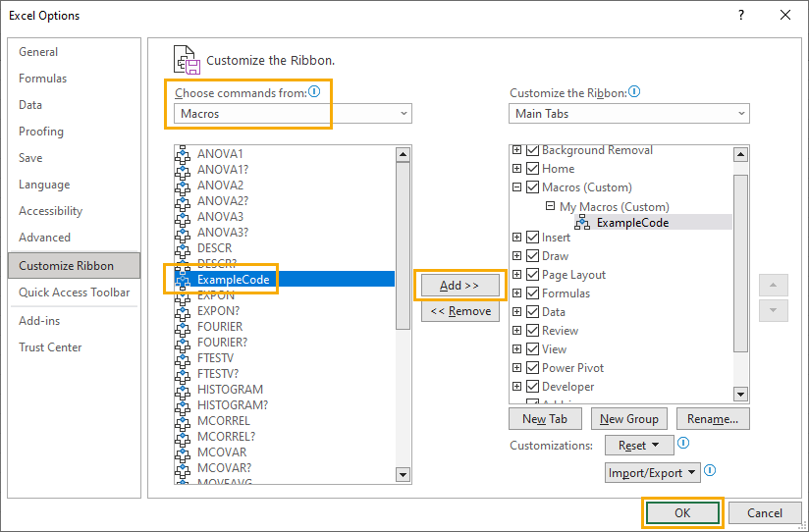Click the macro icon beside ANOVA1?

pos(183,170)
